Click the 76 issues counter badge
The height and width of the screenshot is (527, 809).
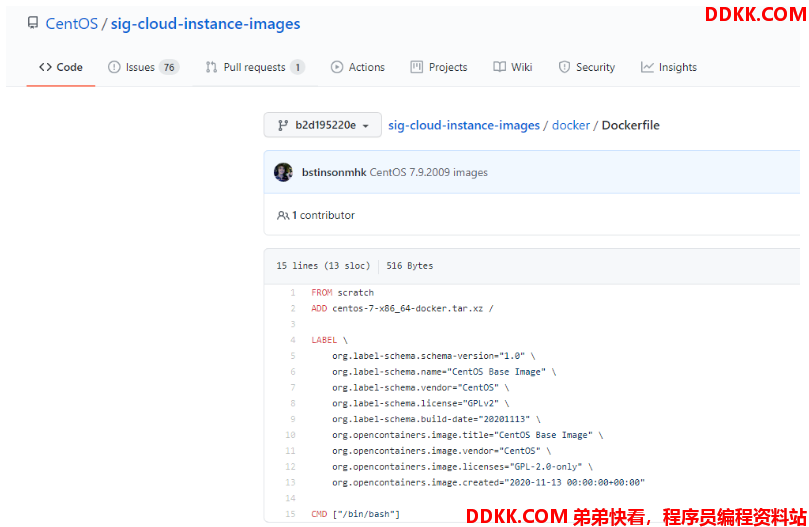[169, 67]
